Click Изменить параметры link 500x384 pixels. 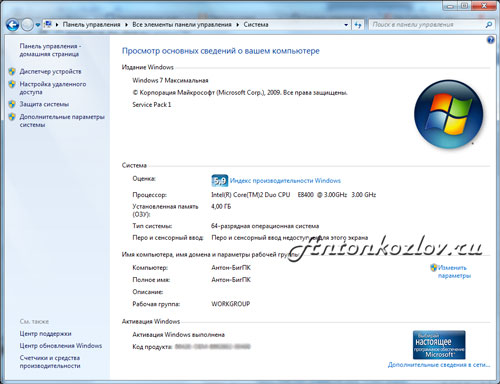click(454, 272)
